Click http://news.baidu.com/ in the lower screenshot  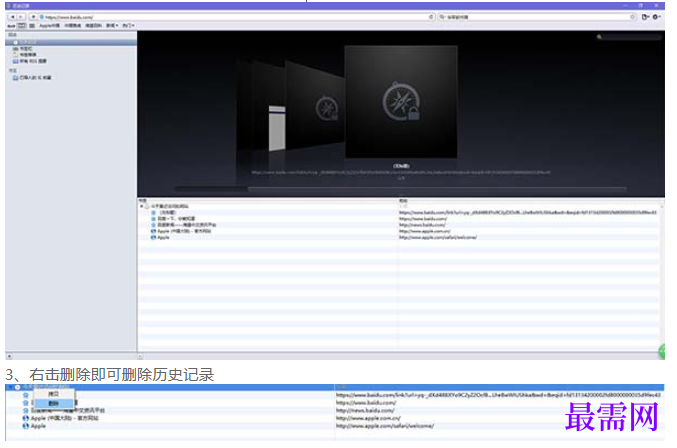pyautogui.click(x=365, y=410)
